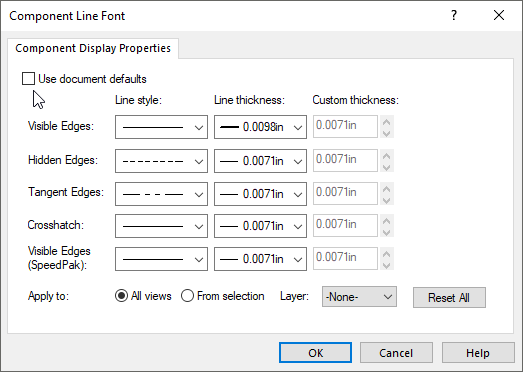Confirm with the OK button

(316, 353)
